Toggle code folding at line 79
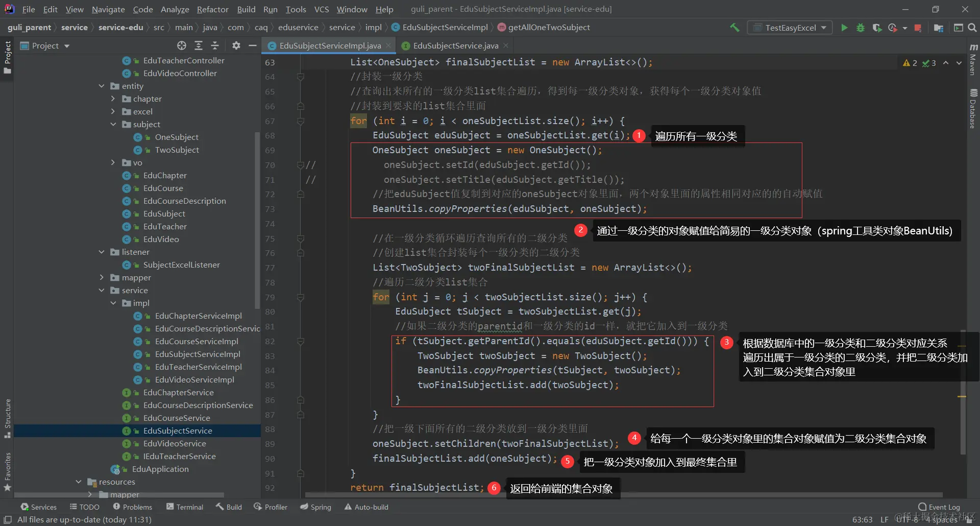Viewport: 980px width, 526px height. point(301,298)
